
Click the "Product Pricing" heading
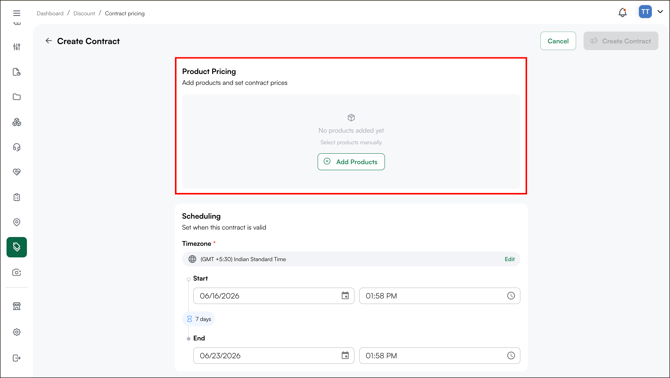[209, 71]
